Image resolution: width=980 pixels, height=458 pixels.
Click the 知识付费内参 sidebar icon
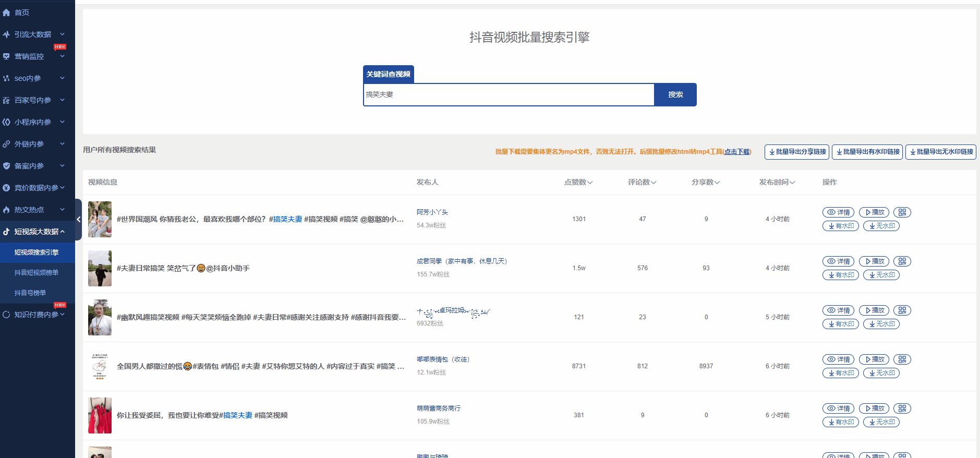(x=6, y=315)
